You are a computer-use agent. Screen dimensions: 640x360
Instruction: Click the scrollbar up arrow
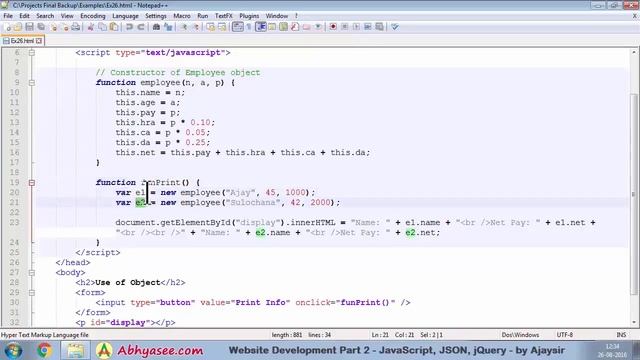[x=634, y=52]
